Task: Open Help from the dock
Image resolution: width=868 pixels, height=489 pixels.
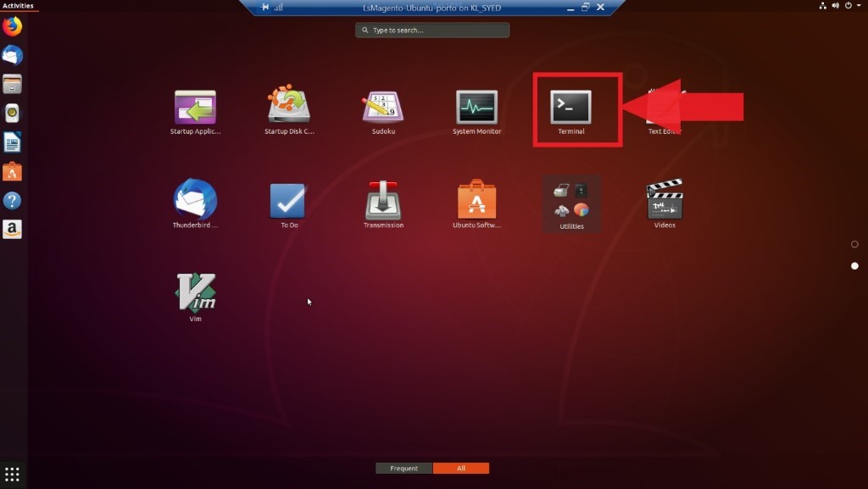Action: [x=12, y=200]
